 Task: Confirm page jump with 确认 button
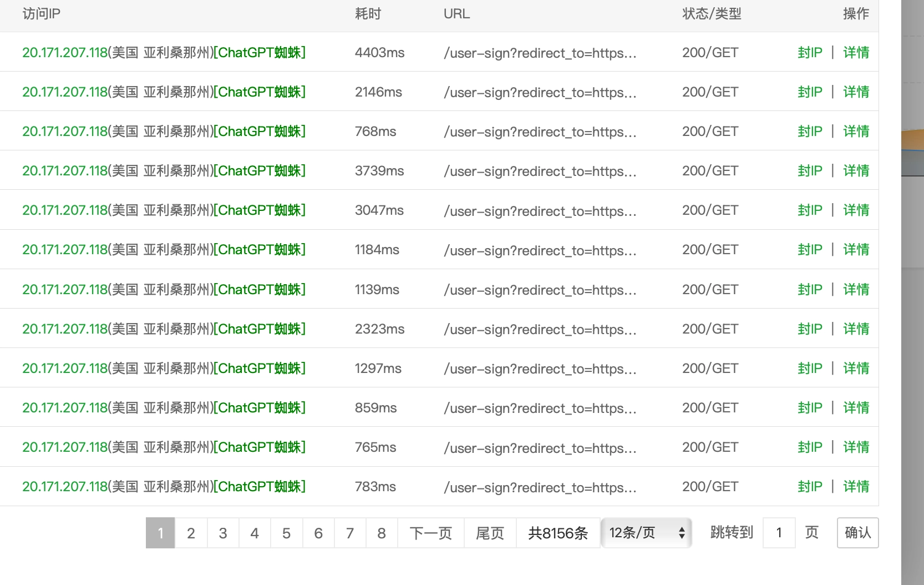(x=858, y=533)
